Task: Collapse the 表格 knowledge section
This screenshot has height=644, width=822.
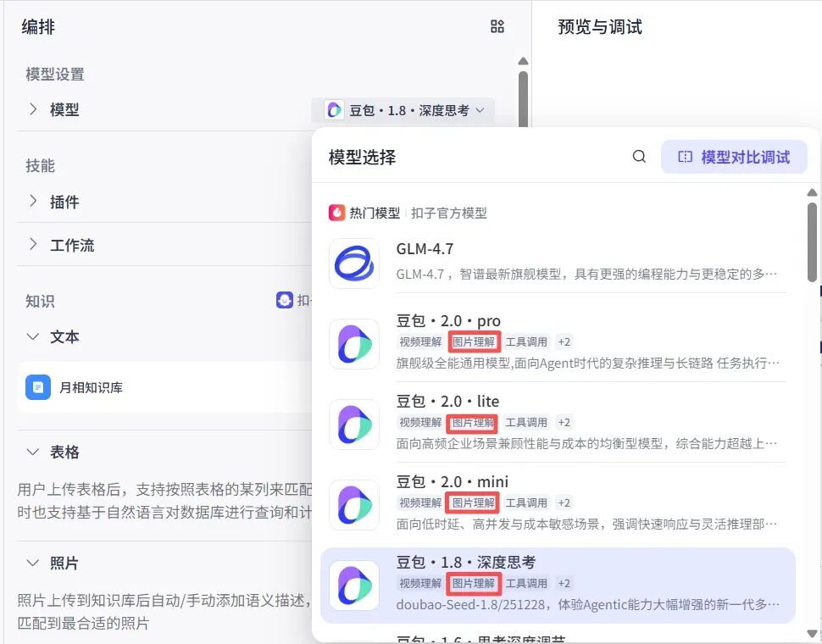Action: click(x=32, y=452)
